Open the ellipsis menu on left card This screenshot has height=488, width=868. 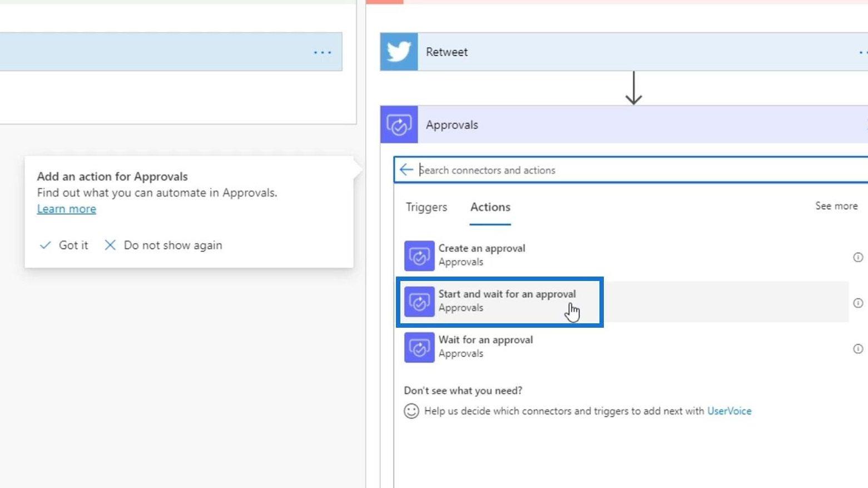point(323,52)
